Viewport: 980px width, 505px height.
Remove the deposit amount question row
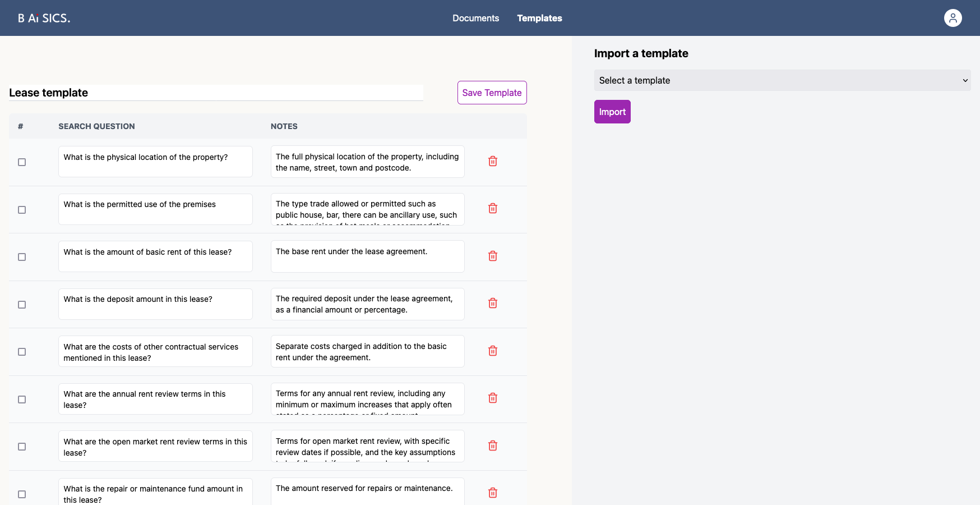(x=493, y=304)
